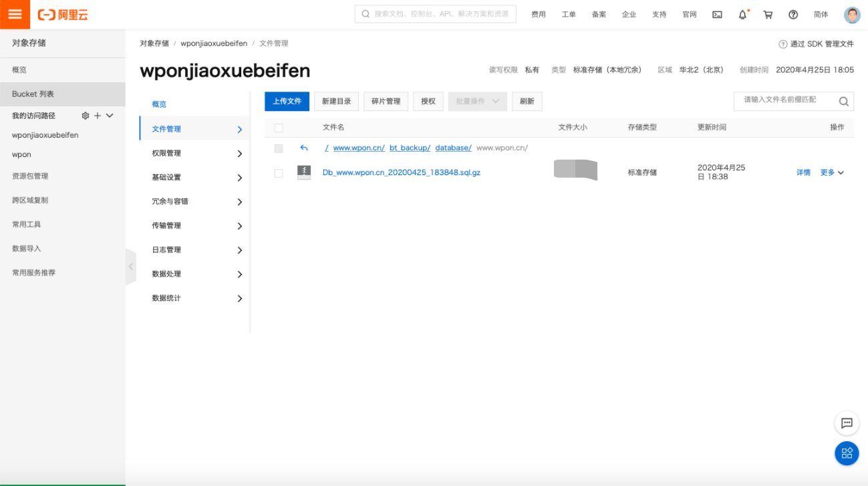Click the archive file icon for the sql.gz file
The image size is (868, 486).
pyautogui.click(x=304, y=172)
